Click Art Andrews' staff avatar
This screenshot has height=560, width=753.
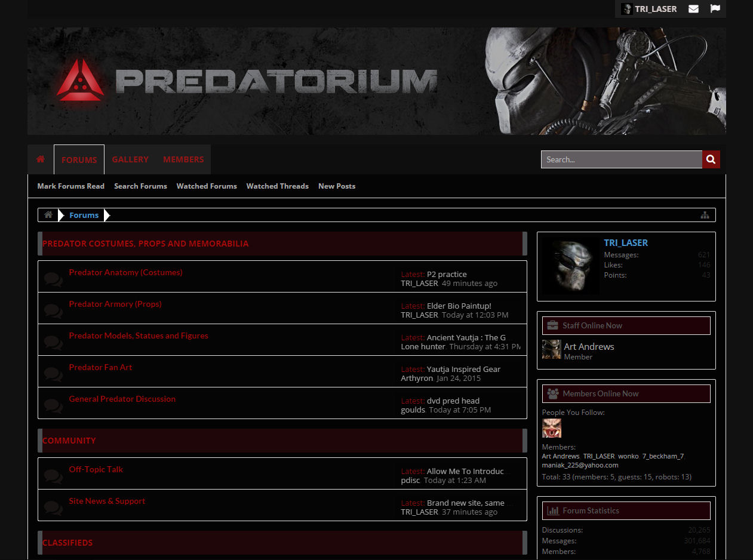[552, 350]
